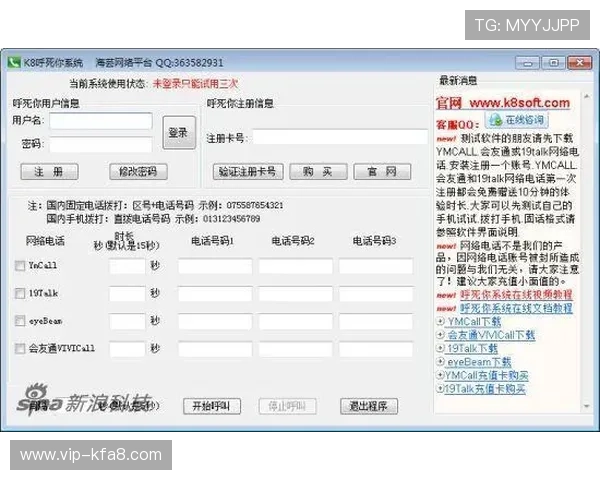Screen dimensions: 600x480
Task: Click 19Talk 电话号码2 field
Action: 295,294
